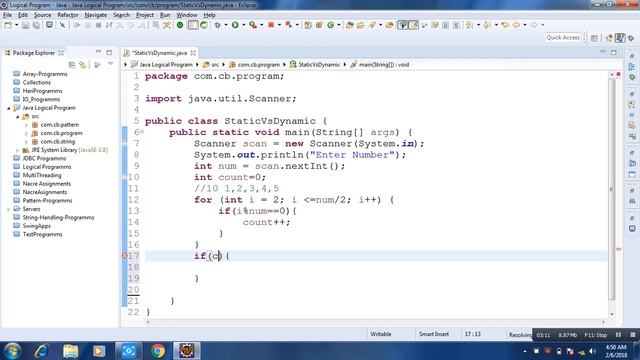Image resolution: width=640 pixels, height=360 pixels.
Task: Toggle the pause button in recorder overlay
Action: coord(619,335)
